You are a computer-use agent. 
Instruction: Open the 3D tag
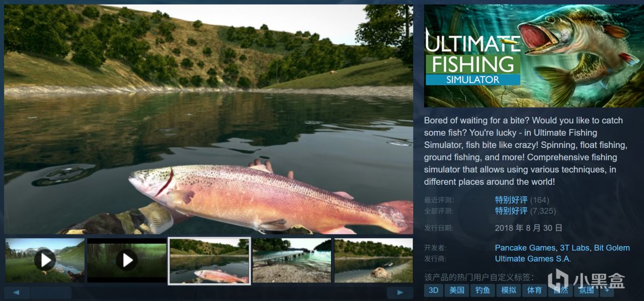(434, 290)
